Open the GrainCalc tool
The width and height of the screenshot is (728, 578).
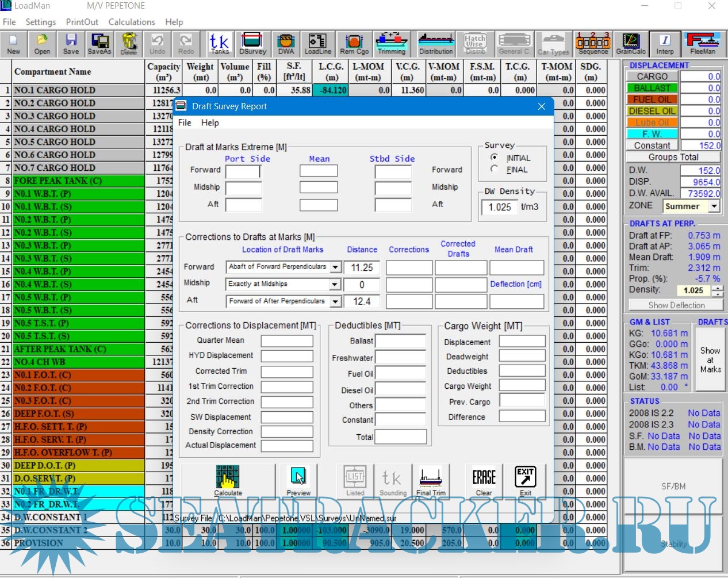click(631, 44)
